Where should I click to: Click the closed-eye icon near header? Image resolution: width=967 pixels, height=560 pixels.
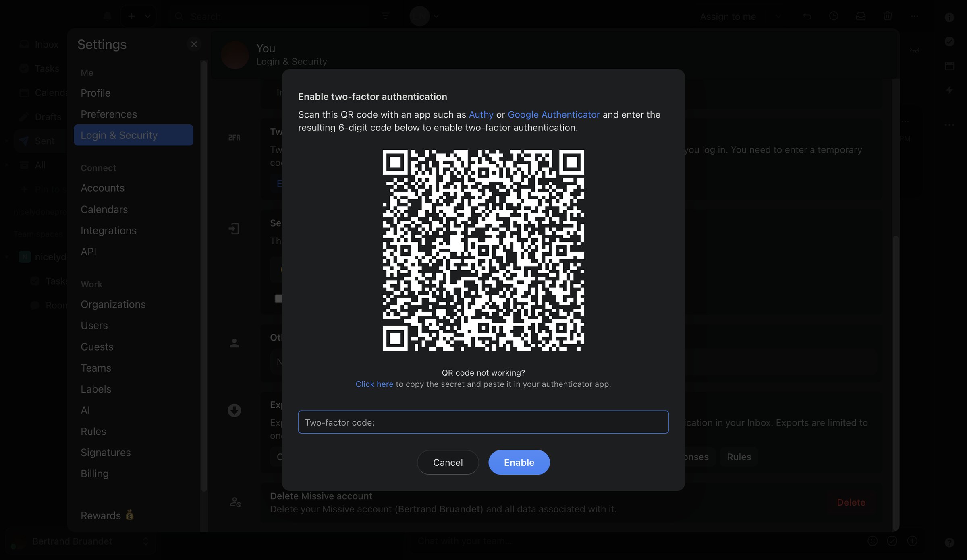[x=915, y=50]
